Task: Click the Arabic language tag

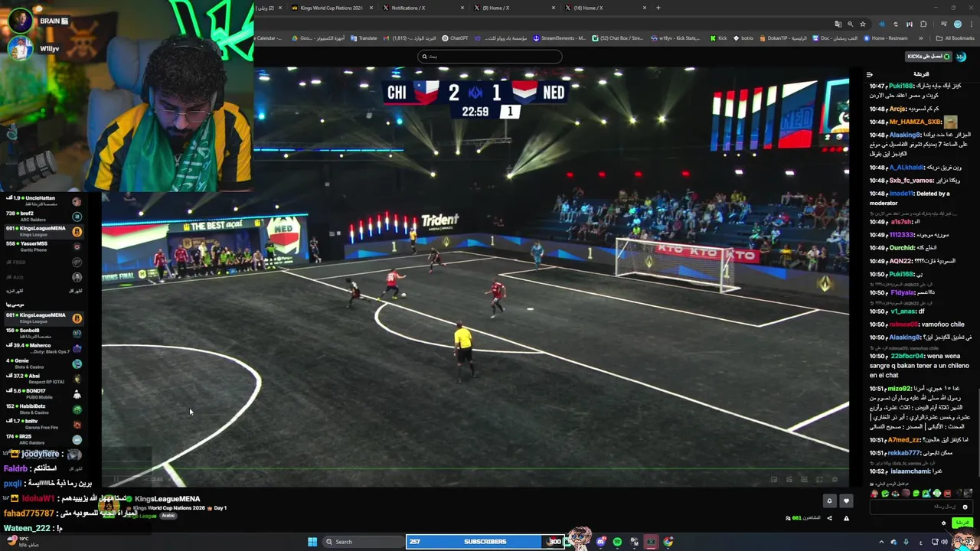Action: click(x=168, y=516)
